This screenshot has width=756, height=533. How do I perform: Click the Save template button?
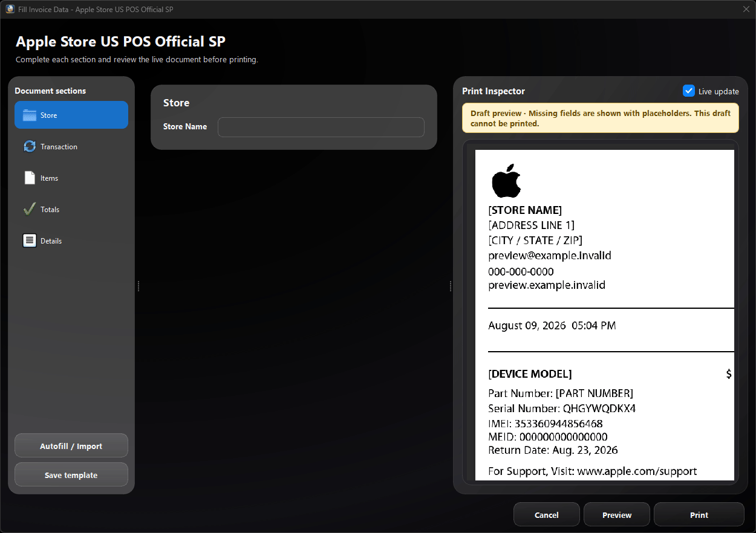point(71,475)
